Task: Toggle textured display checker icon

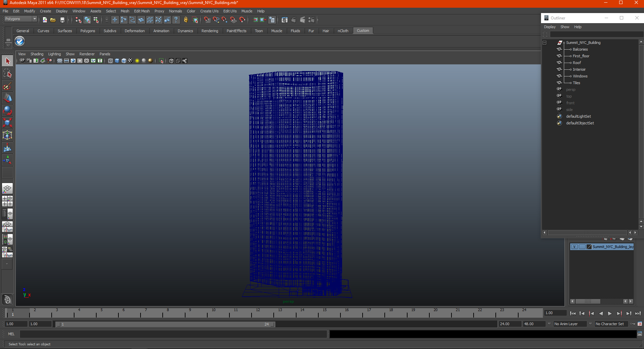Action: (130, 61)
